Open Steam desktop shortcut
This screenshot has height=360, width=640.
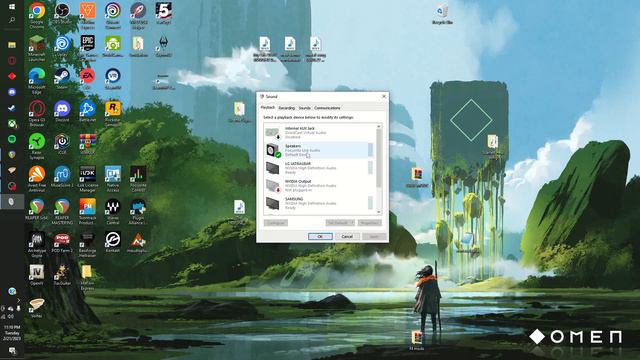[62, 79]
